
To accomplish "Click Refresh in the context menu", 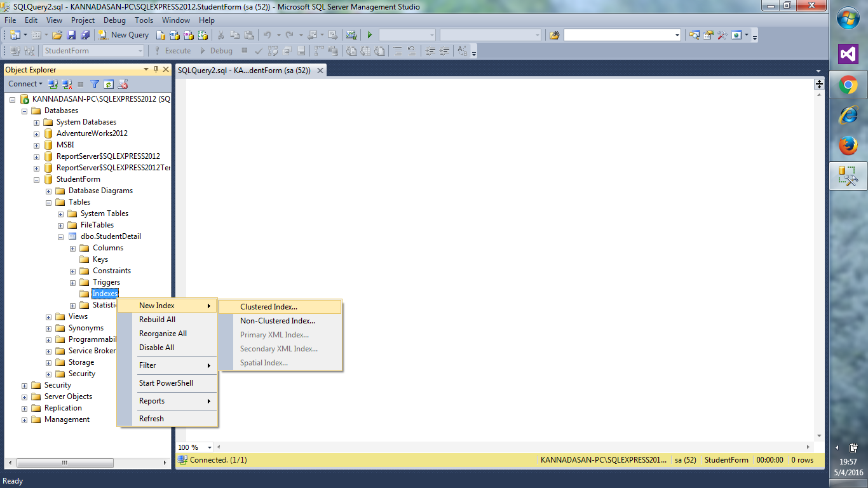I will point(168,419).
